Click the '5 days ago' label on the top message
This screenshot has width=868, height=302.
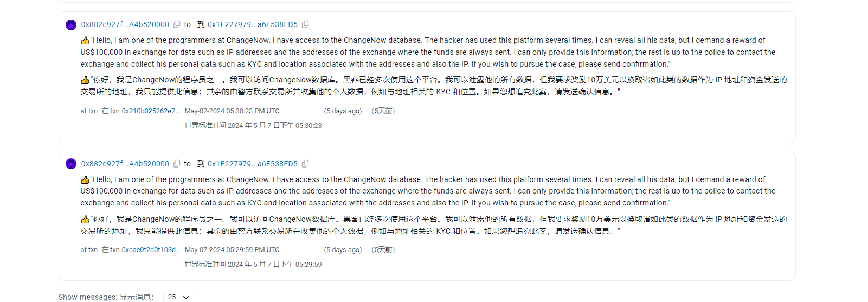343,111
